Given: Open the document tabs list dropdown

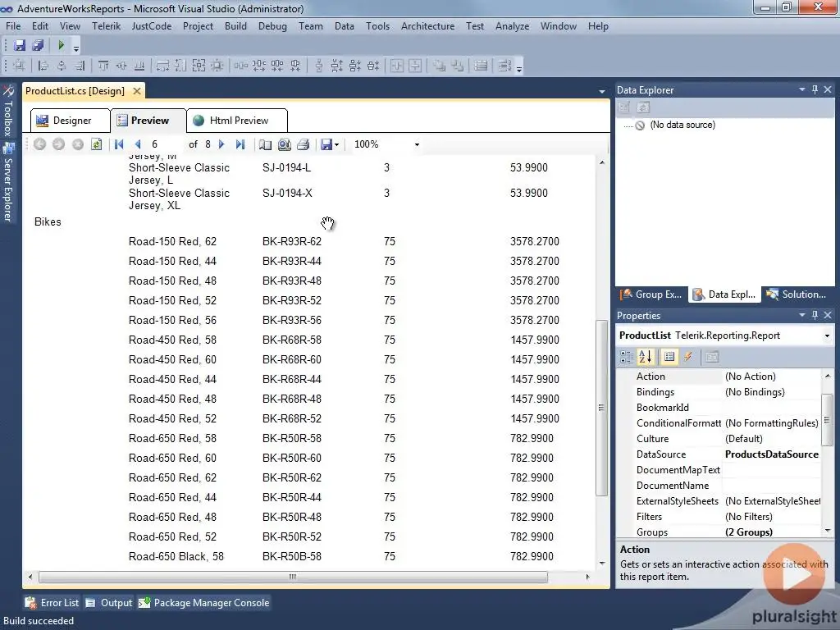Looking at the screenshot, I should click(601, 92).
